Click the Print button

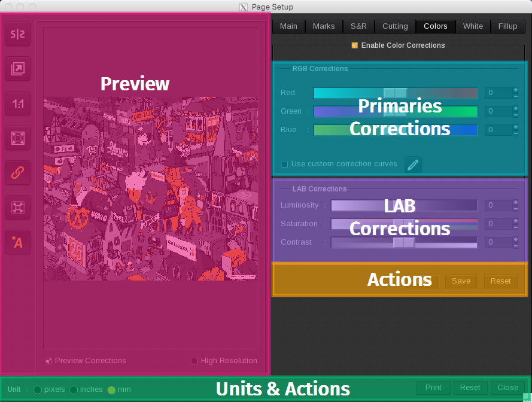pyautogui.click(x=433, y=388)
